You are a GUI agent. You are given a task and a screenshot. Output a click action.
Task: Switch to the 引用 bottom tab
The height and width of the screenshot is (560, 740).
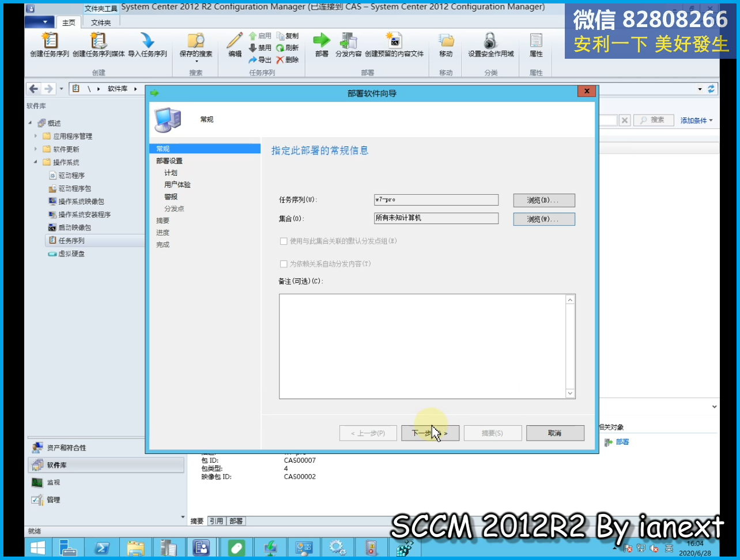216,521
